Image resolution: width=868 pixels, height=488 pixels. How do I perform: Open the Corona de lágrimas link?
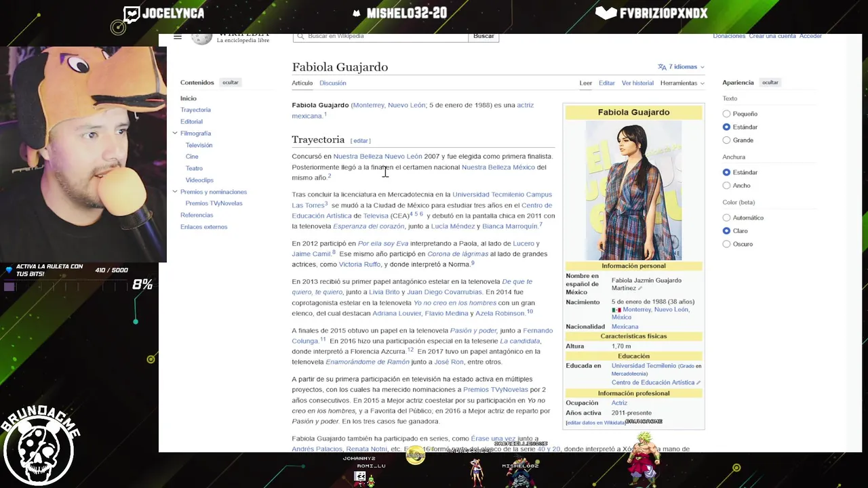click(x=458, y=254)
